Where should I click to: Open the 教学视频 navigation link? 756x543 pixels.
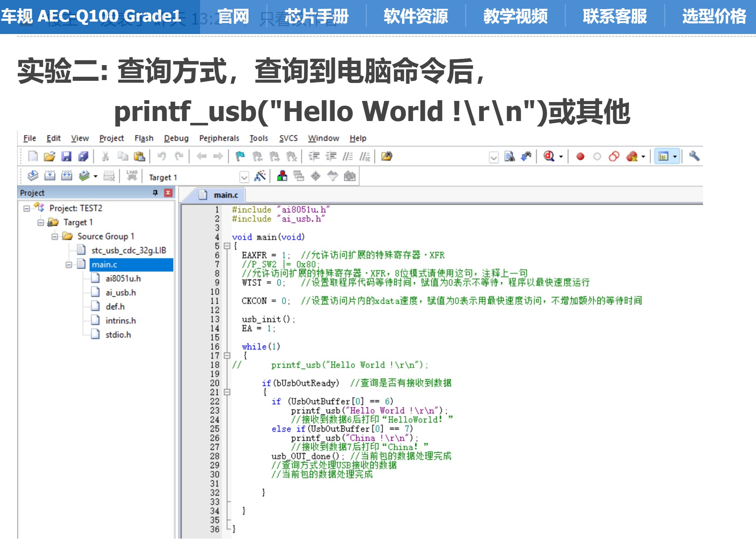(515, 16)
